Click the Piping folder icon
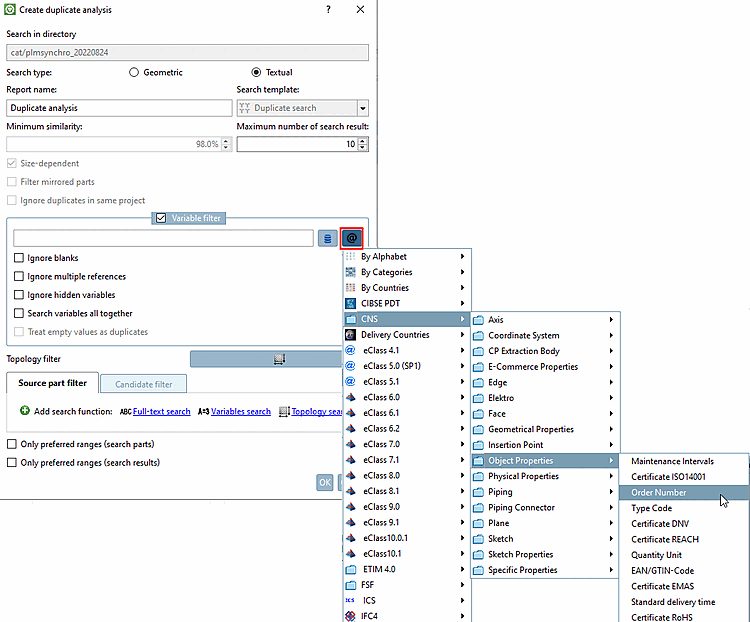The width and height of the screenshot is (750, 622). pyautogui.click(x=478, y=492)
